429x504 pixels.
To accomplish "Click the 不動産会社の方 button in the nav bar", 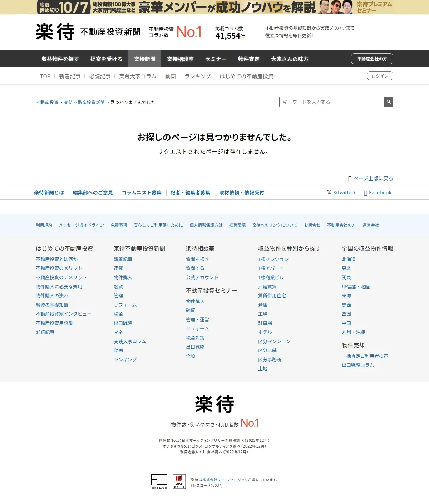I will pos(372,59).
